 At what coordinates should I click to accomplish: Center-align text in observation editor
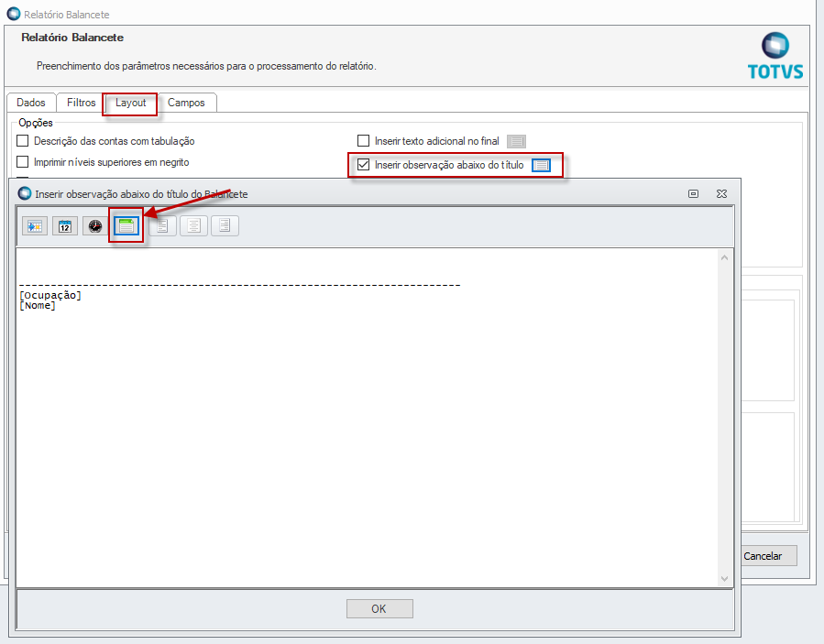194,226
